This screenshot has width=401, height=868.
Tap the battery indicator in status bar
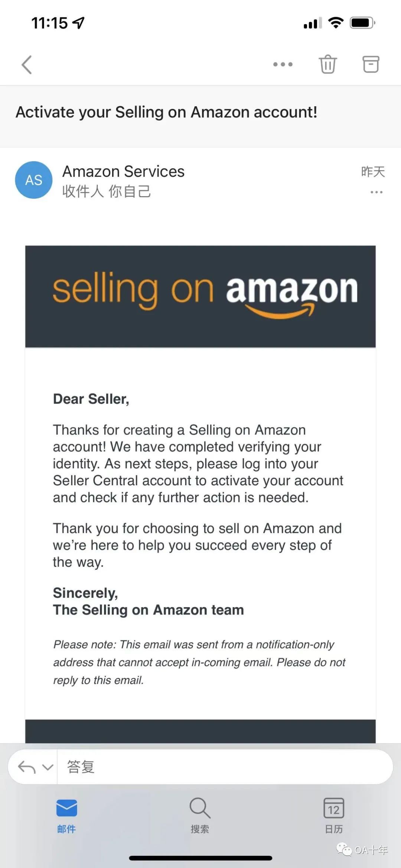(362, 23)
